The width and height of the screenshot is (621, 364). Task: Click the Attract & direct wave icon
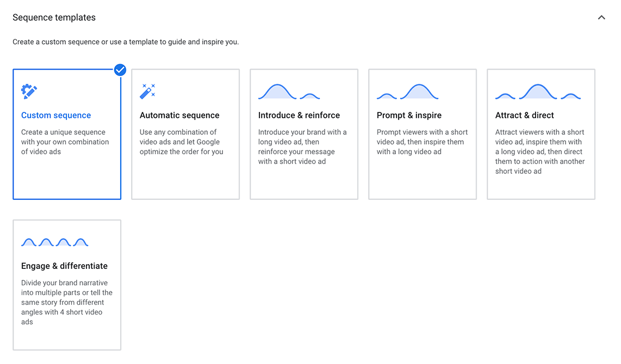tap(538, 92)
